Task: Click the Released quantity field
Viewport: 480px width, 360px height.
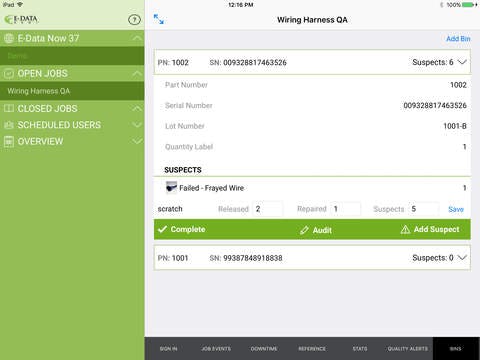Action: point(268,209)
